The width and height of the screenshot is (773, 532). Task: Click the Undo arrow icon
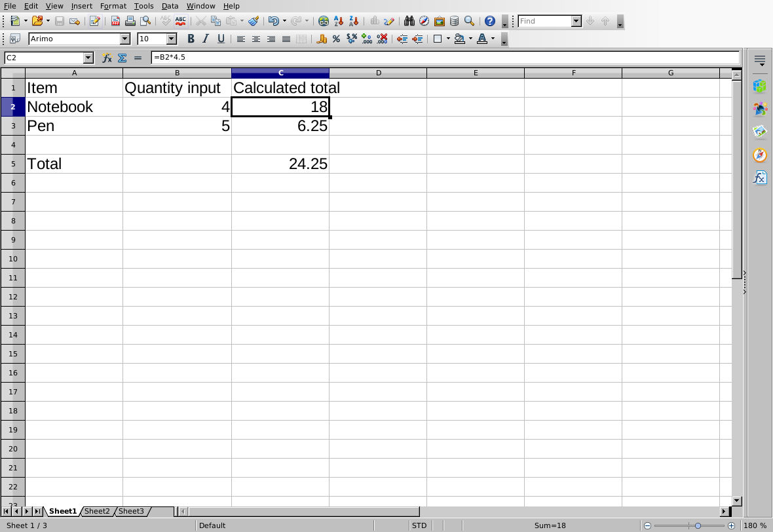[x=274, y=21]
